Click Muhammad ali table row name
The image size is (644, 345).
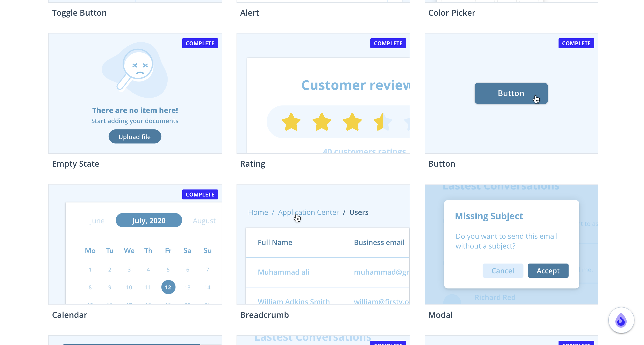point(284,272)
